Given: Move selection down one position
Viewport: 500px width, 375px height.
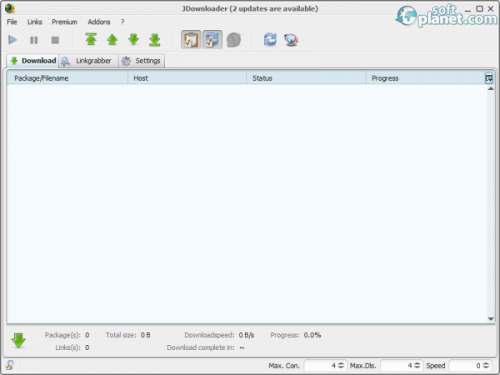Looking at the screenshot, I should pyautogui.click(x=133, y=39).
